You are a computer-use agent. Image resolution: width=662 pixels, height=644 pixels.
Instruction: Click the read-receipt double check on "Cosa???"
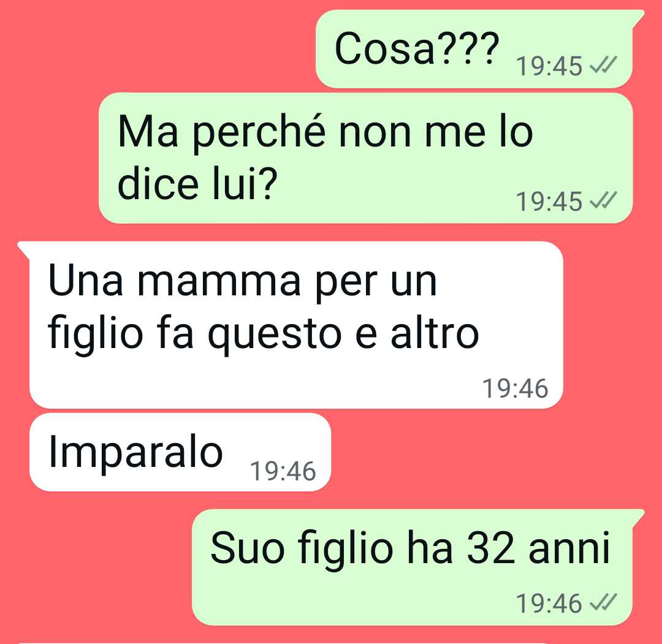pyautogui.click(x=603, y=66)
